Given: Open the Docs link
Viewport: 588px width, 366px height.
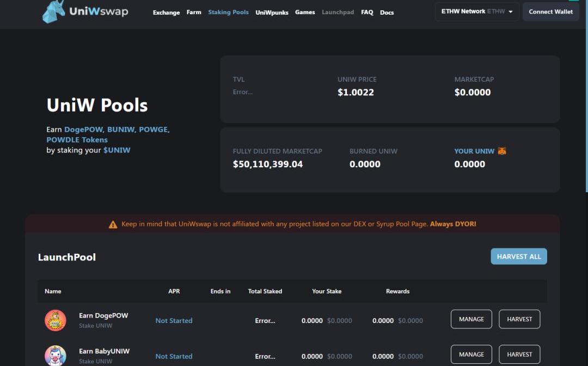Looking at the screenshot, I should pyautogui.click(x=387, y=13).
